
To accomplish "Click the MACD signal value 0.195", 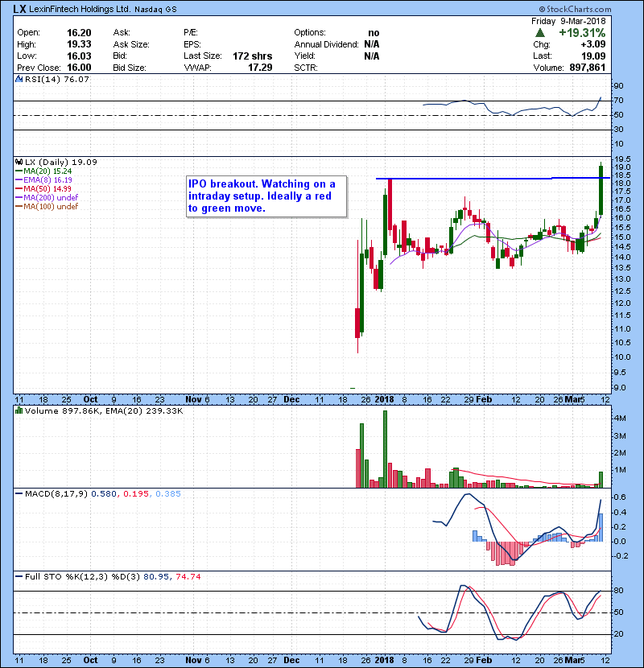I will 136,494.
